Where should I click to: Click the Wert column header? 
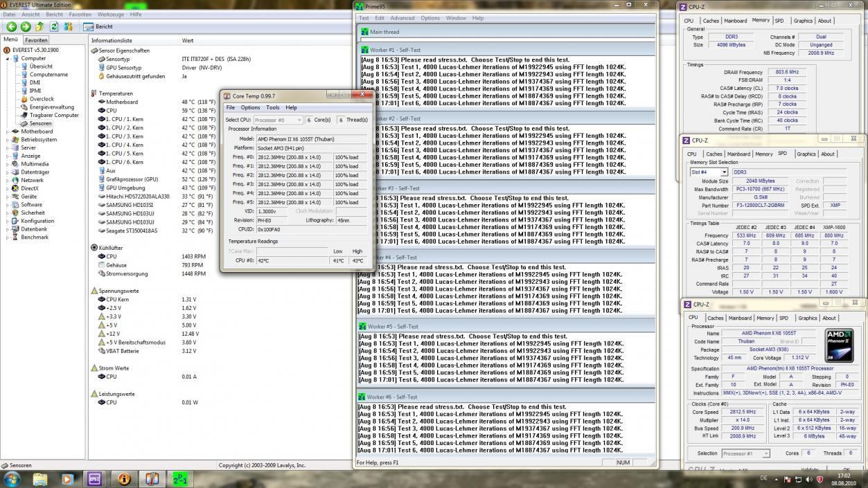(x=188, y=41)
